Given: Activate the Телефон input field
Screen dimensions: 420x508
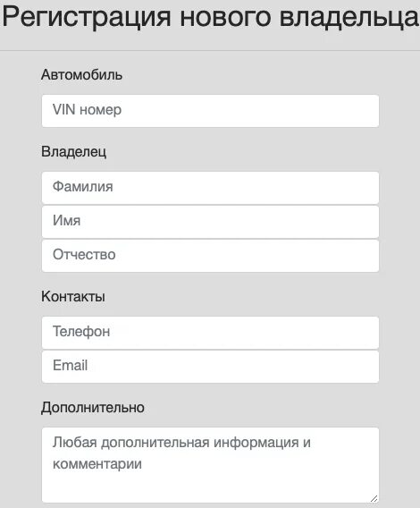Looking at the screenshot, I should pos(210,333).
